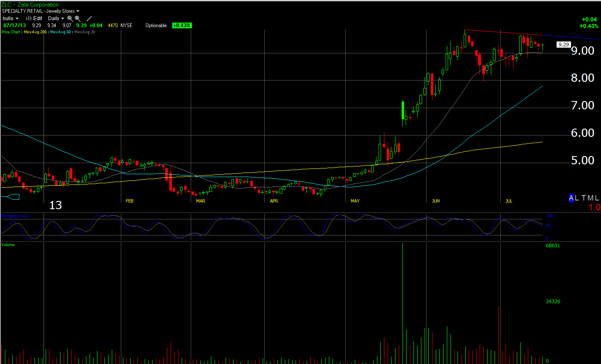
Task: Click the 9.29 last price tag
Action: pos(564,45)
